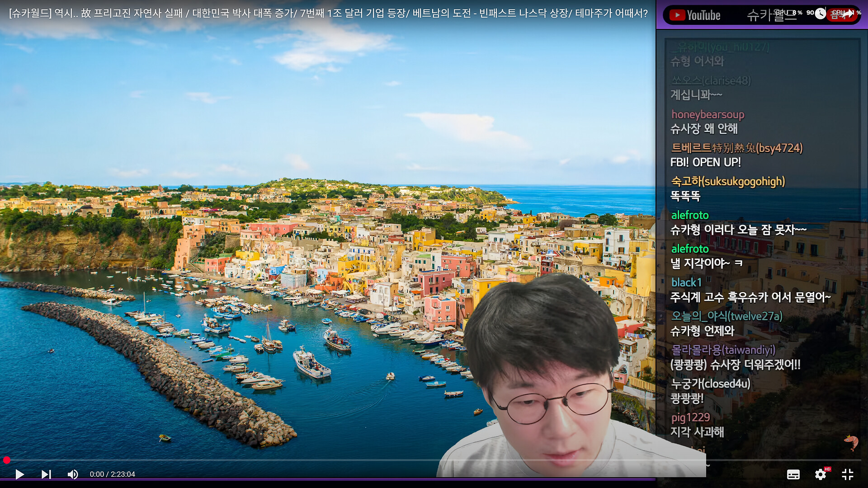Image resolution: width=868 pixels, height=488 pixels.
Task: Click the Share arrow icon
Action: coord(848,14)
